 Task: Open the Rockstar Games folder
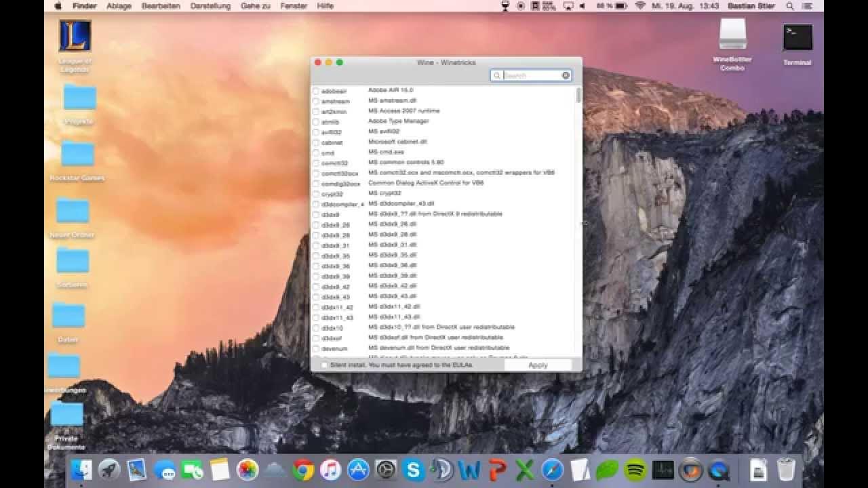coord(77,154)
